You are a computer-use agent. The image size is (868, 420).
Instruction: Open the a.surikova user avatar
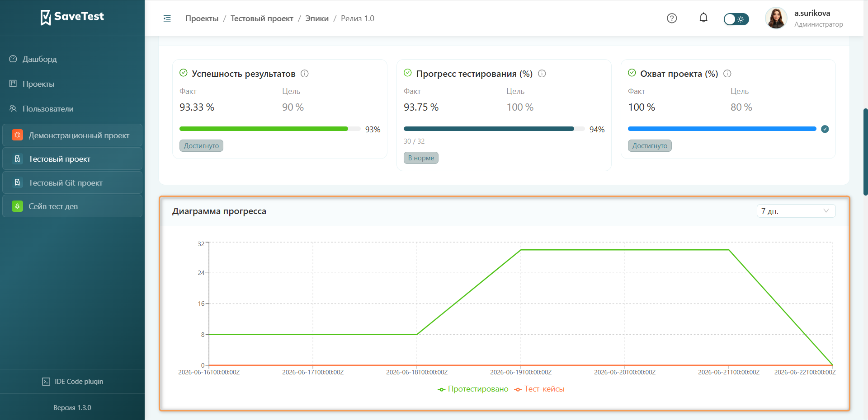pyautogui.click(x=776, y=18)
